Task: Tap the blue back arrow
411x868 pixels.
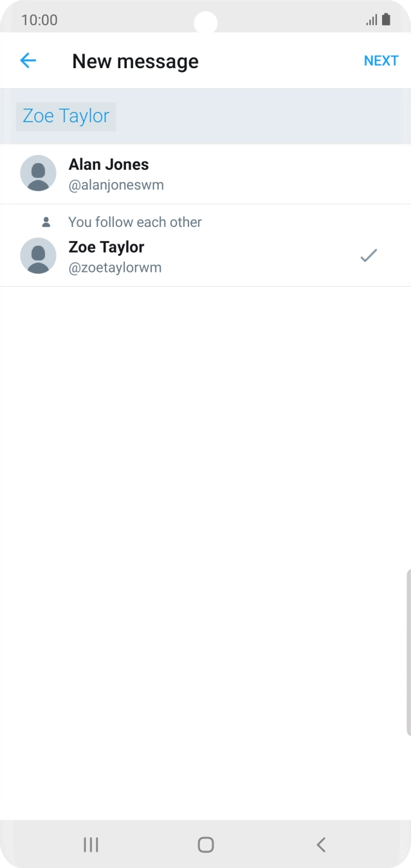Action: 28,60
